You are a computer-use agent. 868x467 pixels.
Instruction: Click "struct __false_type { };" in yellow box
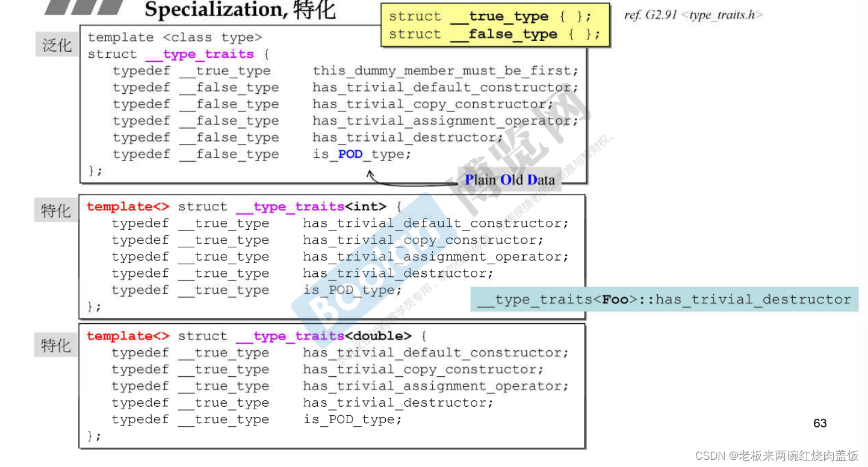coord(494,34)
